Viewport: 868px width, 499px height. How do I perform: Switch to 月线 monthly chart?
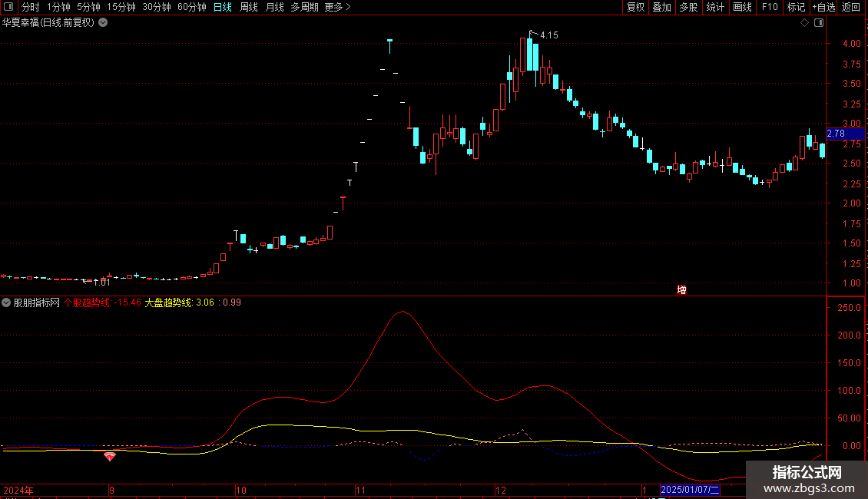coord(274,7)
